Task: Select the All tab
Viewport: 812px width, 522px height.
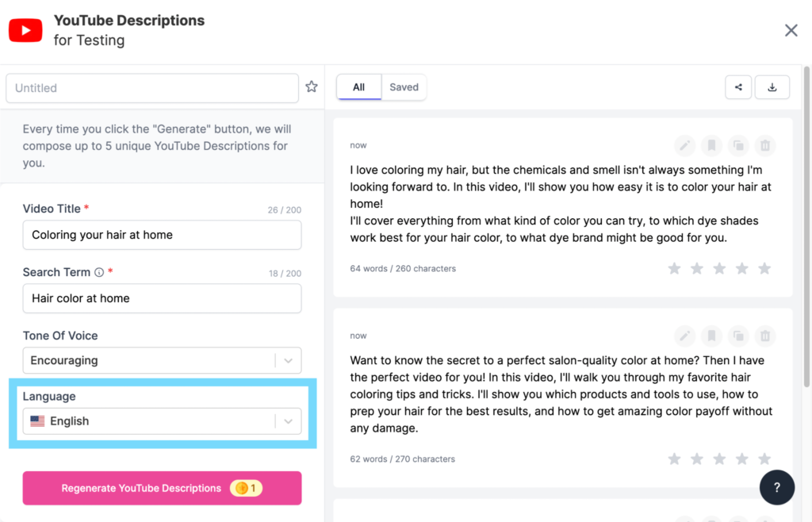Action: coord(358,87)
